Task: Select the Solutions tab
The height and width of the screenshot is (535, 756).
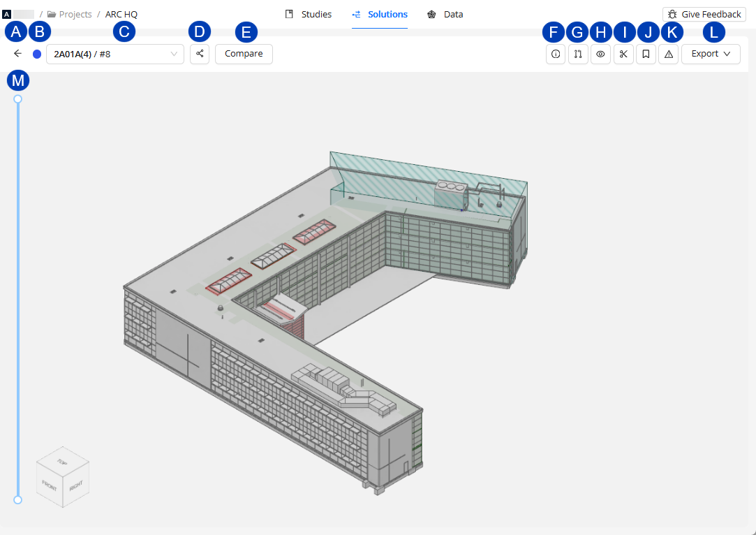Action: [380, 15]
